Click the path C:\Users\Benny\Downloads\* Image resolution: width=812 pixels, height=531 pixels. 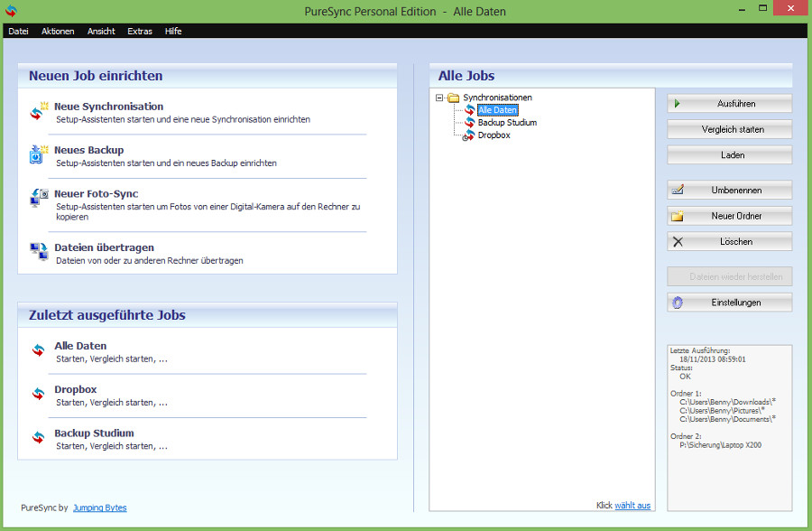[727, 401]
